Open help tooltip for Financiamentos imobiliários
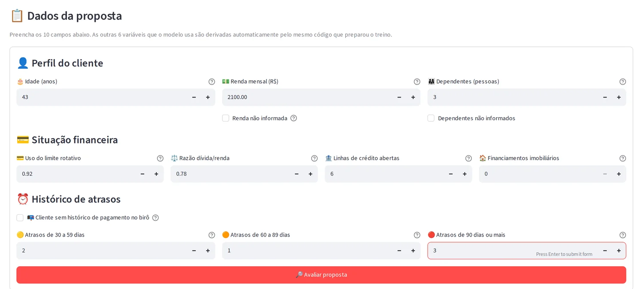 click(x=623, y=158)
